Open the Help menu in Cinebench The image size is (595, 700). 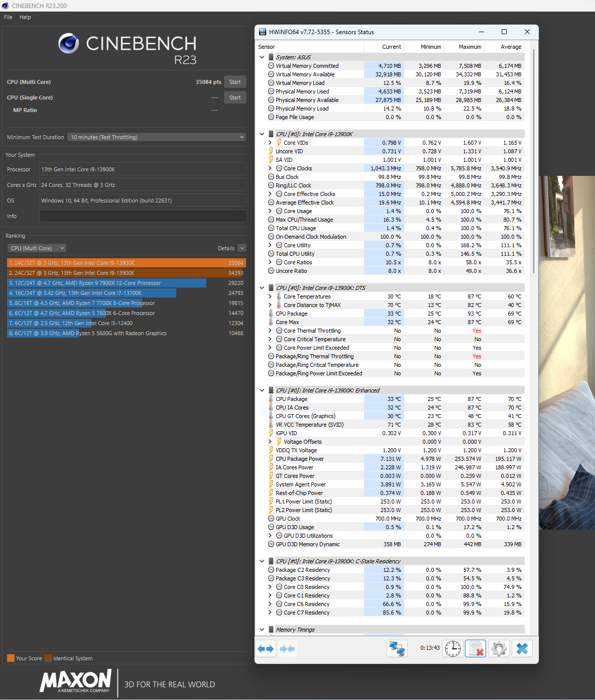[25, 17]
